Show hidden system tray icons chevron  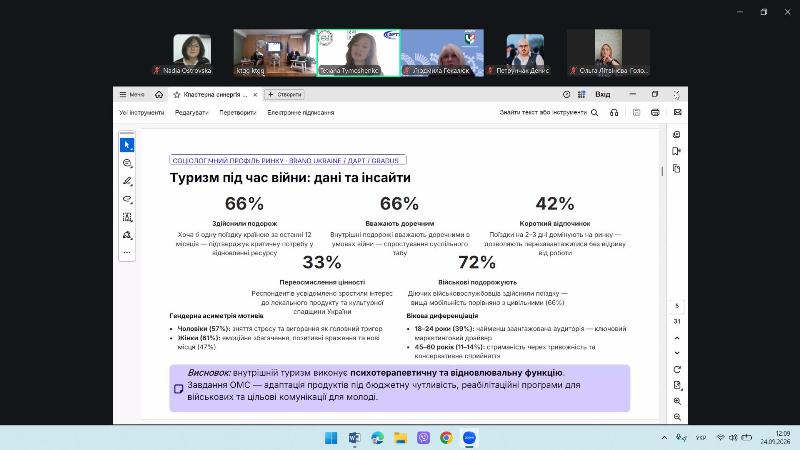(x=664, y=438)
